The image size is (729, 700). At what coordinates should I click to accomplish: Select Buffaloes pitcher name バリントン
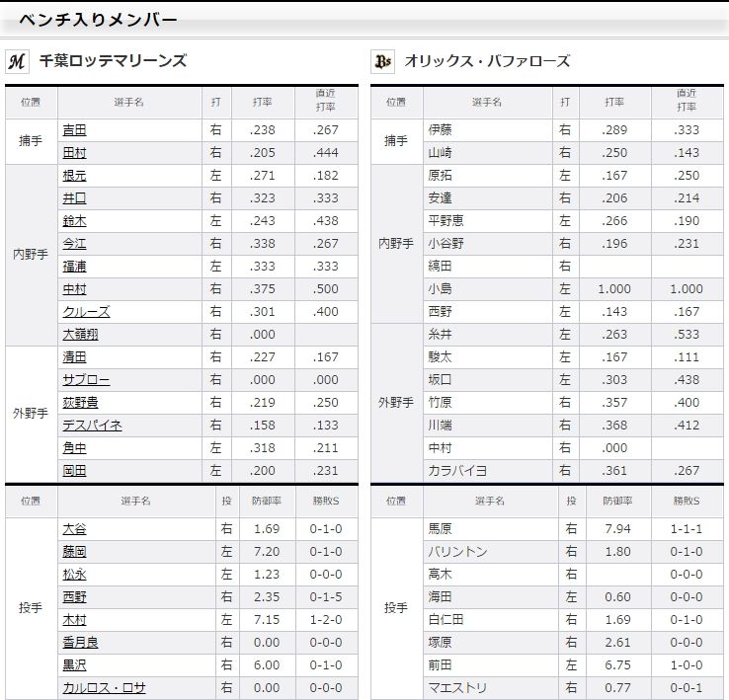pyautogui.click(x=457, y=552)
